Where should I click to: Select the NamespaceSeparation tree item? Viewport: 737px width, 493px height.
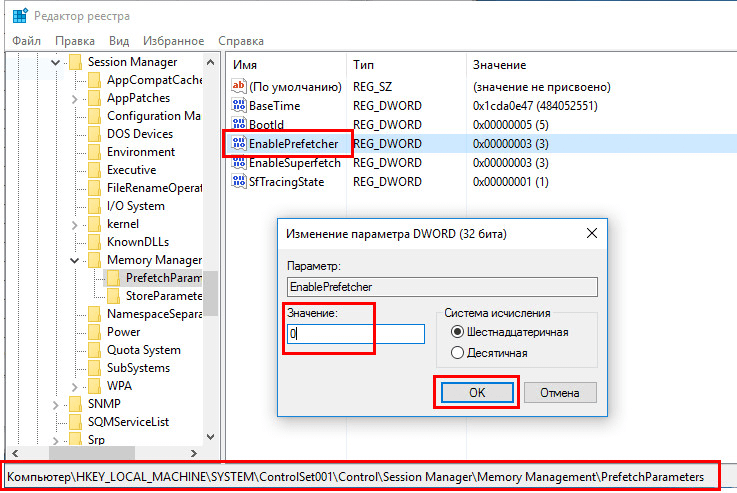pos(154,314)
